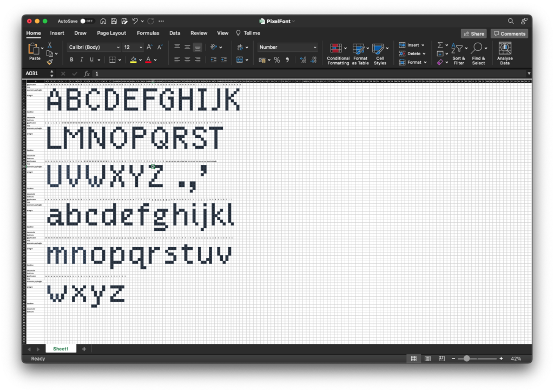Click the Cut scissors icon
Screen dimensions: 554x392
tap(49, 45)
